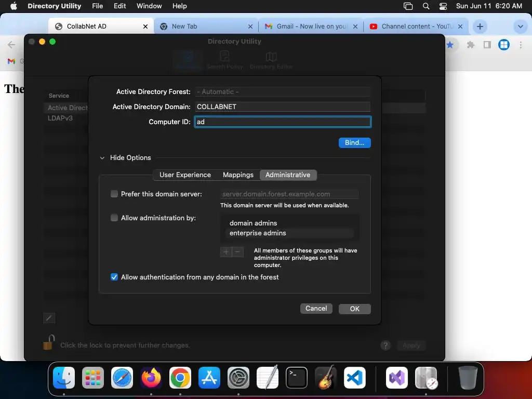This screenshot has height=399, width=532.
Task: Click the pencil edit button under service list
Action: (x=49, y=318)
